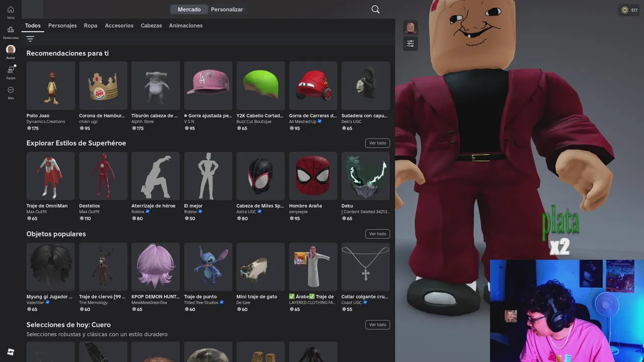Click creator link All Meshed Up

click(303, 122)
